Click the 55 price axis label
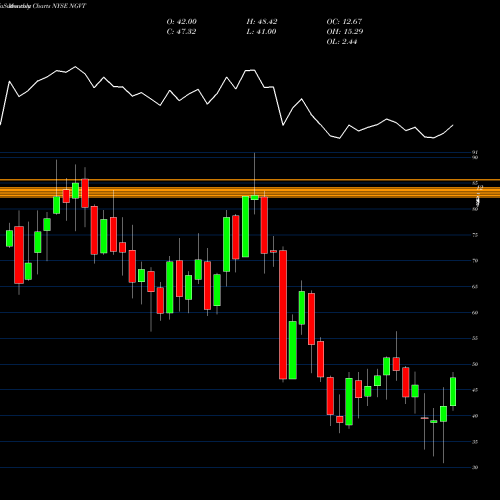 tap(475, 338)
